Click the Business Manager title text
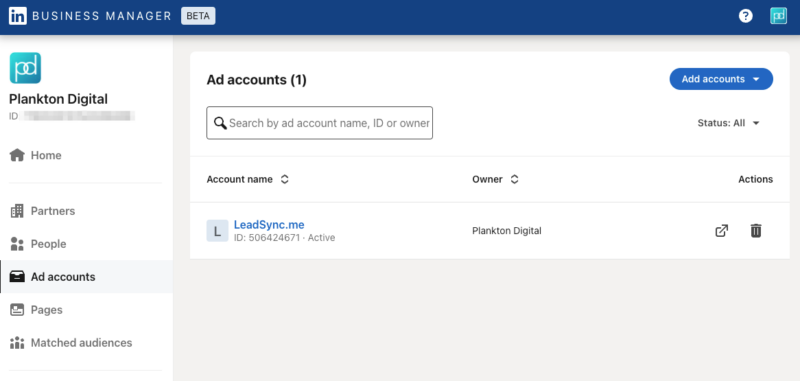800x381 pixels. pos(102,16)
